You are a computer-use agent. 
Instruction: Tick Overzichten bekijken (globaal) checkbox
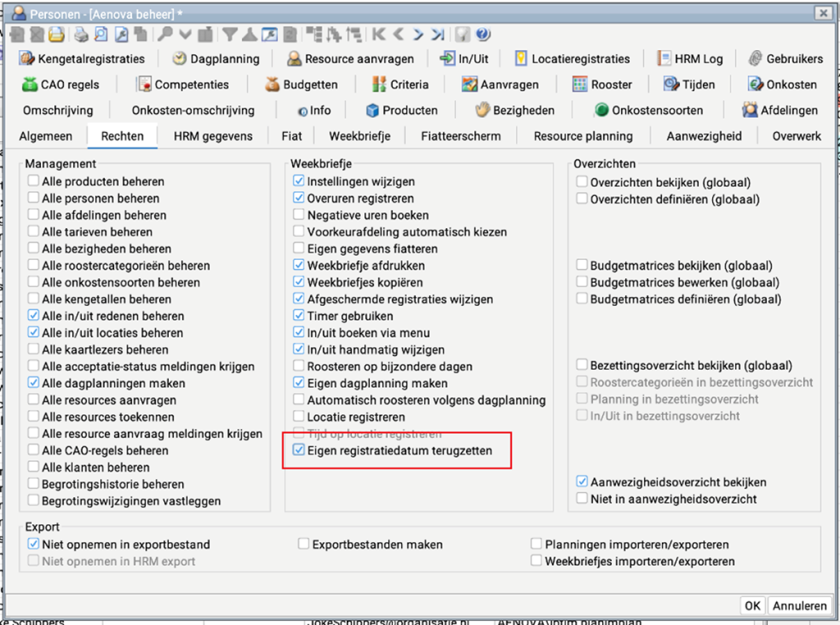[x=582, y=183]
